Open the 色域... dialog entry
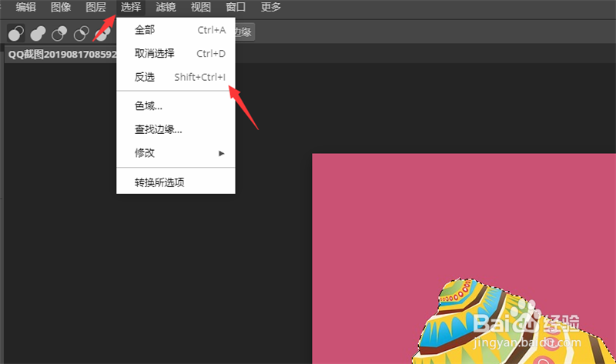This screenshot has width=616, height=364. click(x=176, y=105)
